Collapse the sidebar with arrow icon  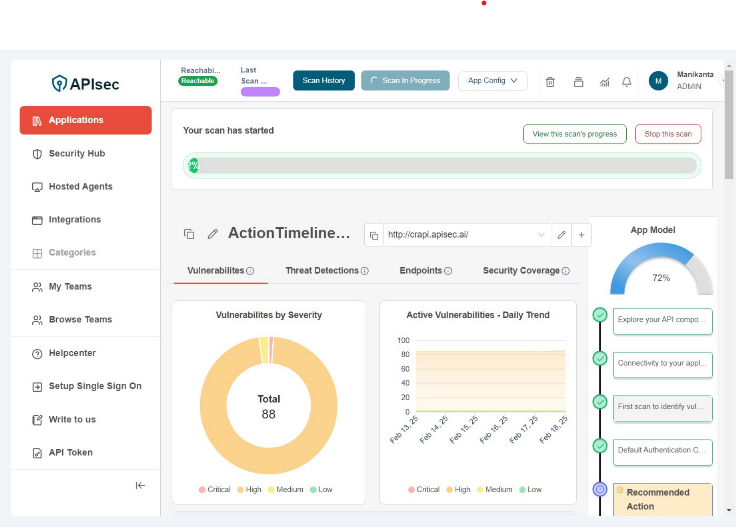140,485
